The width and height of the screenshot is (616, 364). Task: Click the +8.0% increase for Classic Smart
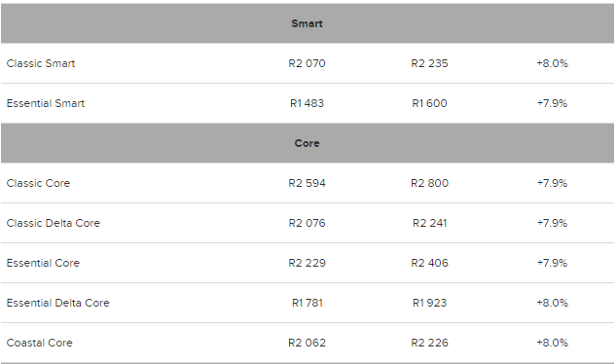[553, 63]
